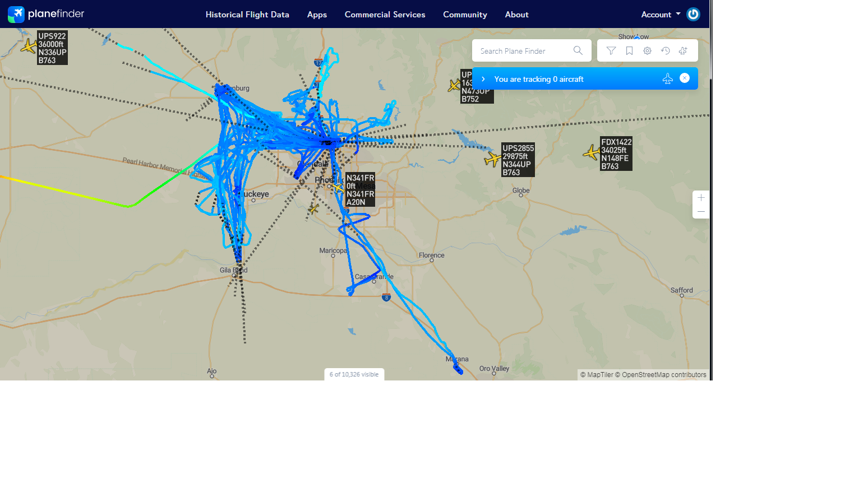Viewport: 868px width, 483px height.
Task: Select the B752 aircraft icon
Action: click(x=454, y=85)
